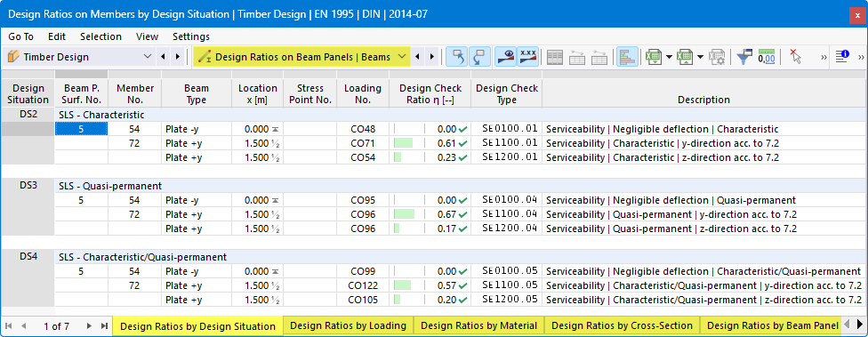Click the go-to-next selection icon in toolbar
Screen dimensions: 868x337
tap(479, 56)
